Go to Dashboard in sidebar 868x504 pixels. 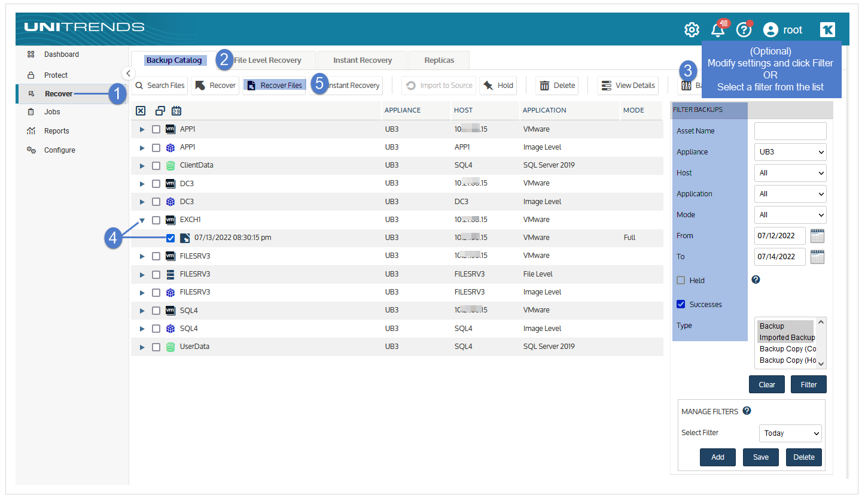62,54
